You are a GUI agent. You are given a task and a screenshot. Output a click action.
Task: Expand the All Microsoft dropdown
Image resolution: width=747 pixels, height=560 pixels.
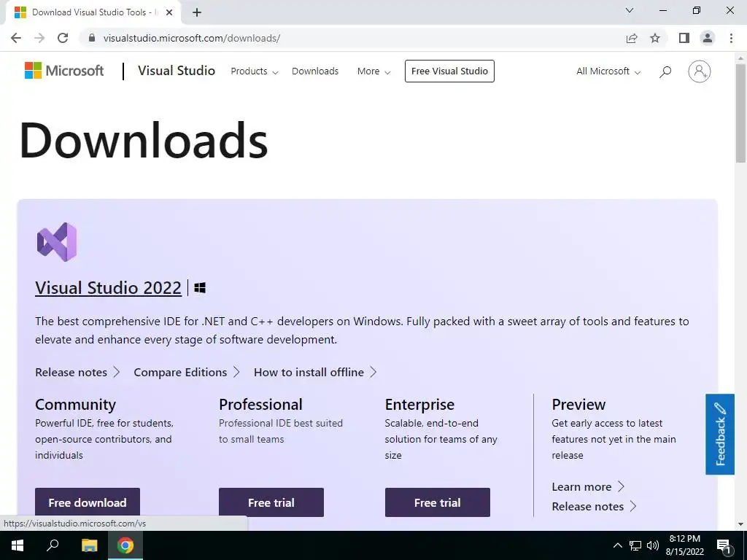pos(608,71)
